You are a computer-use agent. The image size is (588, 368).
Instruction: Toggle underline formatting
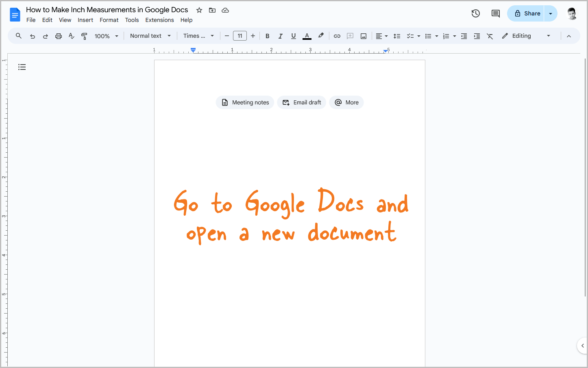pyautogui.click(x=294, y=36)
